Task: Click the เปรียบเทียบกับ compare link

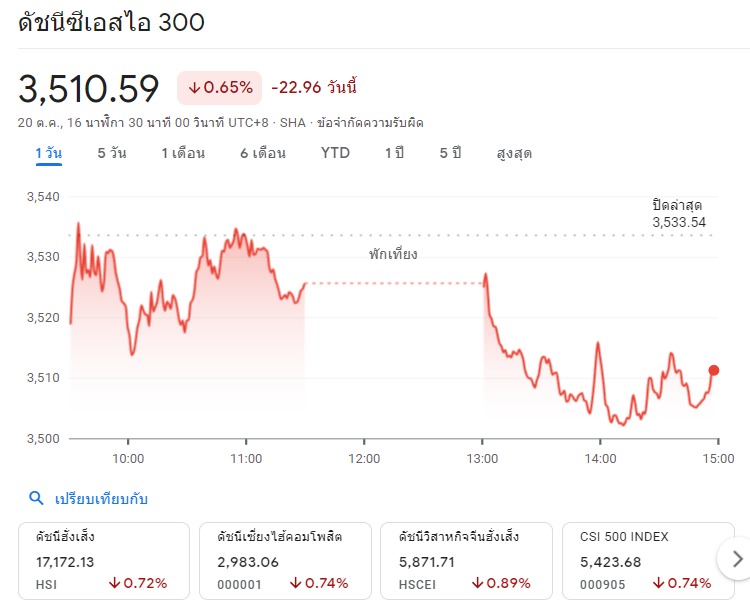Action: pos(101,499)
